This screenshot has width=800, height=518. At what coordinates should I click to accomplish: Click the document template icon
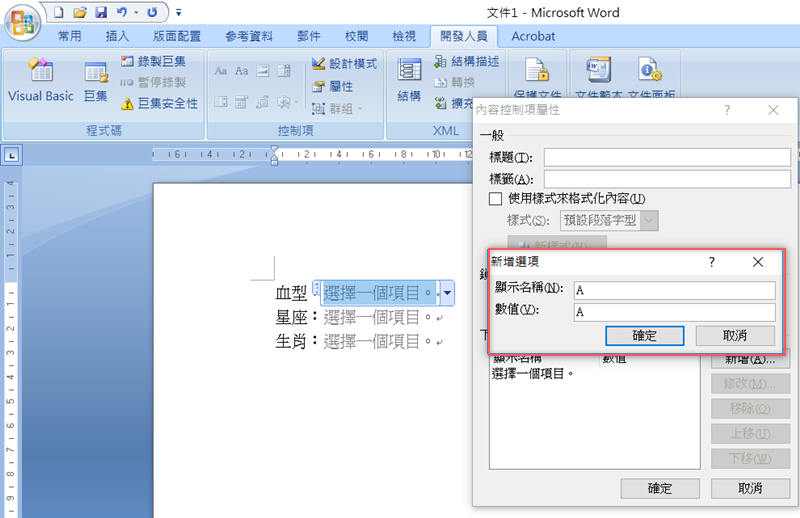click(599, 70)
